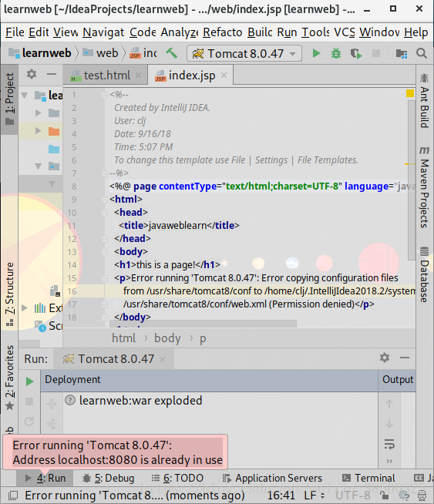
Task: Expand the orange folder tree node
Action: pyautogui.click(x=39, y=130)
